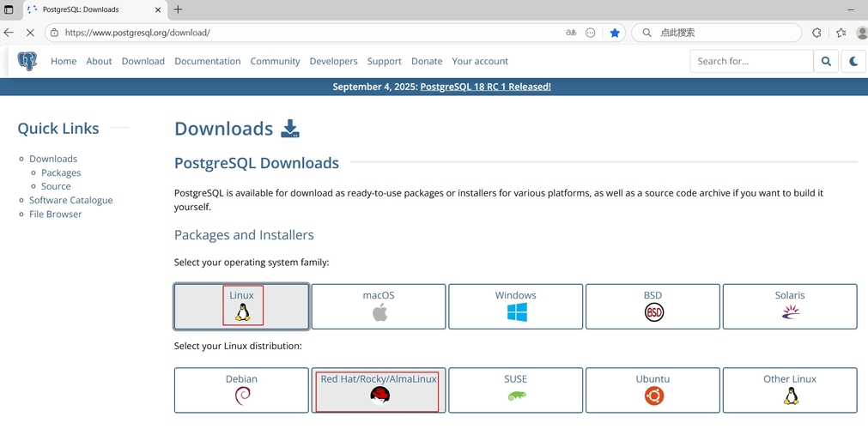This screenshot has width=868, height=429.
Task: Click the Search for... input field
Action: 751,61
